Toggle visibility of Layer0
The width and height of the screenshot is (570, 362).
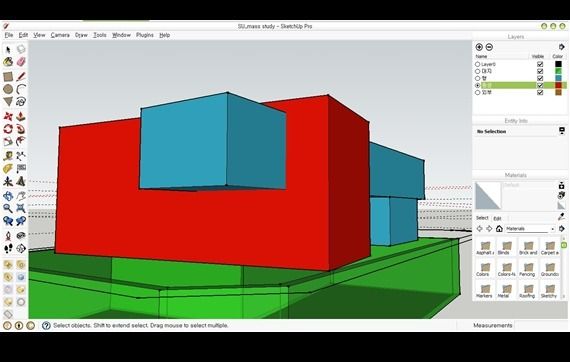540,64
